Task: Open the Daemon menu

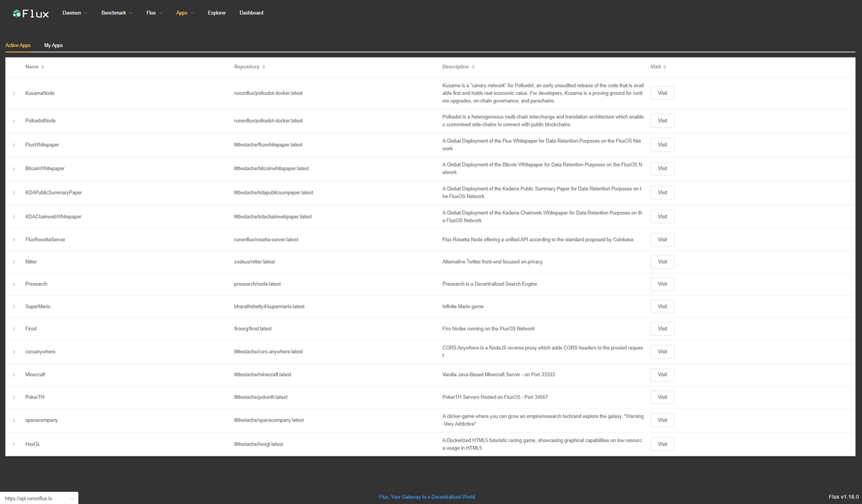Action: point(75,13)
